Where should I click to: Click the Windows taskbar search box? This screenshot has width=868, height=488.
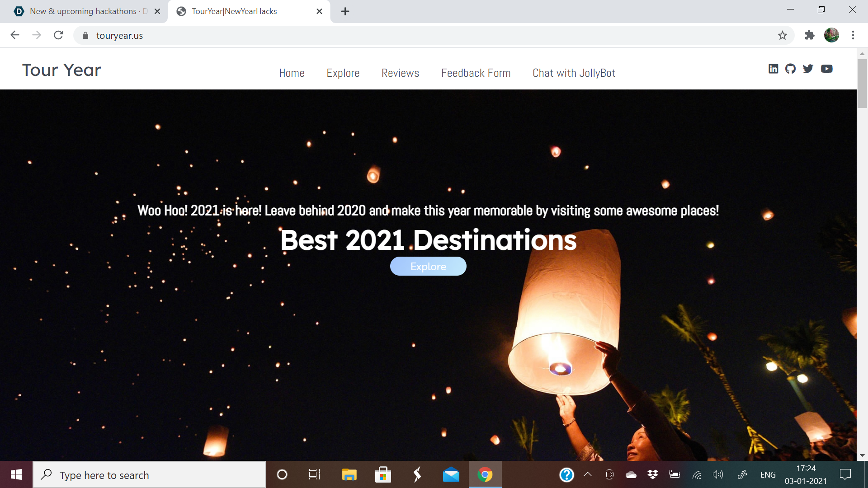(x=149, y=475)
